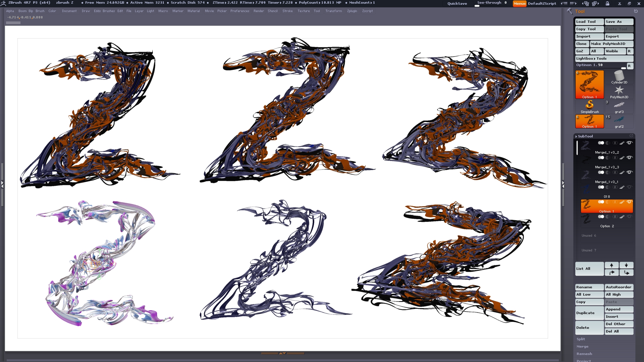Toggle the Menus button off
This screenshot has width=644, height=362.
pos(519,3)
